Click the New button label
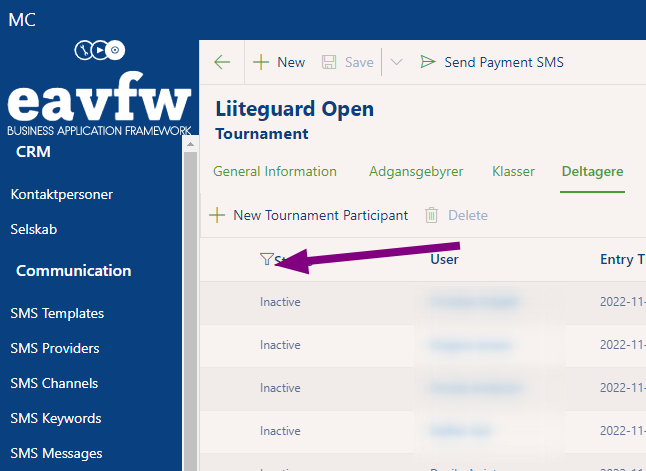Viewport: 646px width, 471px height. [291, 62]
